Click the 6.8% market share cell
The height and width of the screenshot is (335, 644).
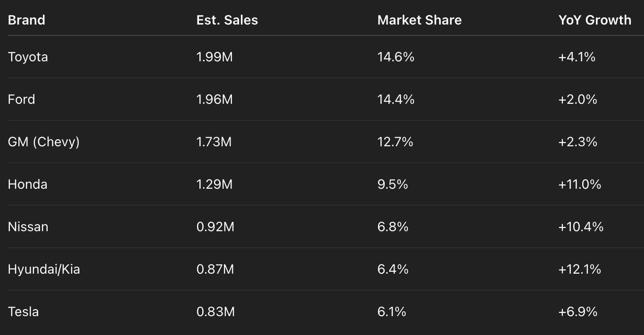point(393,227)
